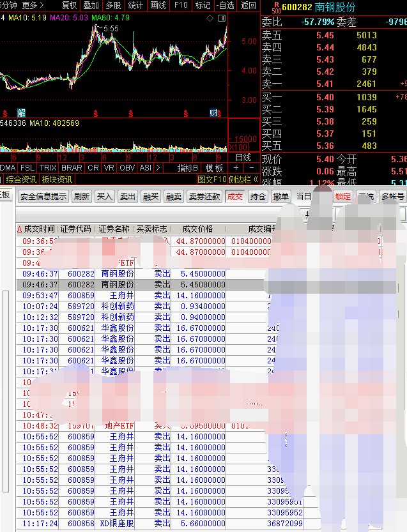Screen dimensions: 407x532
Task: Click the 财 marker on the chart
Action: click(213, 112)
